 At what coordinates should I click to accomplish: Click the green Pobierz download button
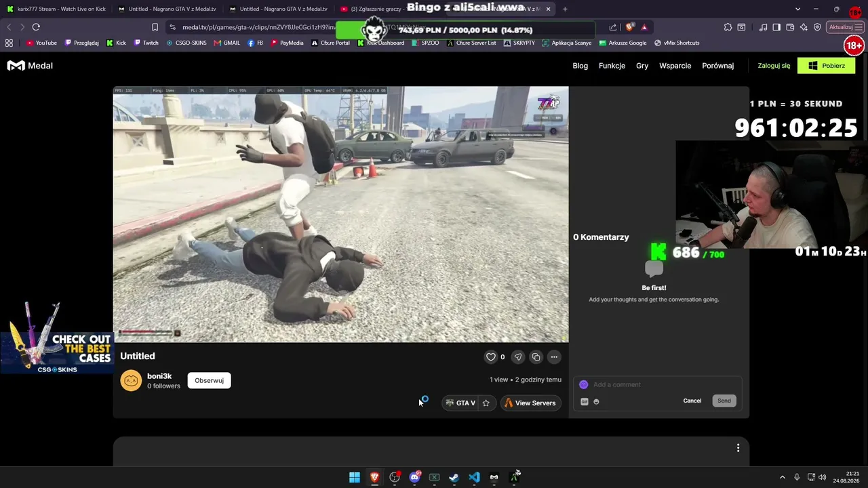click(x=827, y=66)
